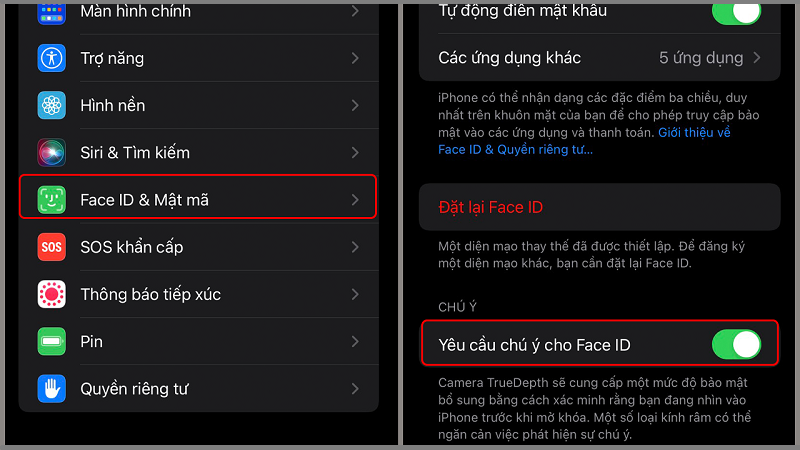The width and height of the screenshot is (800, 450).
Task: Tap the Trợ năng accessibility icon
Action: (x=52, y=58)
